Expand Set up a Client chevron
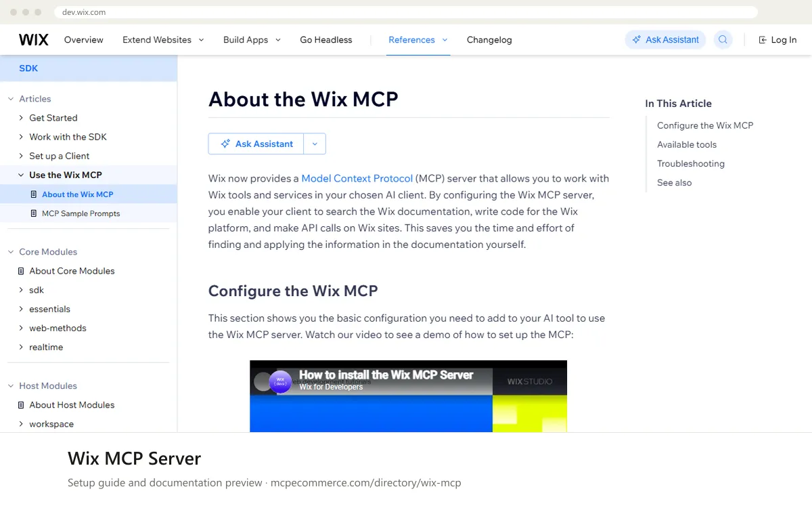The height and width of the screenshot is (508, 812). (21, 156)
